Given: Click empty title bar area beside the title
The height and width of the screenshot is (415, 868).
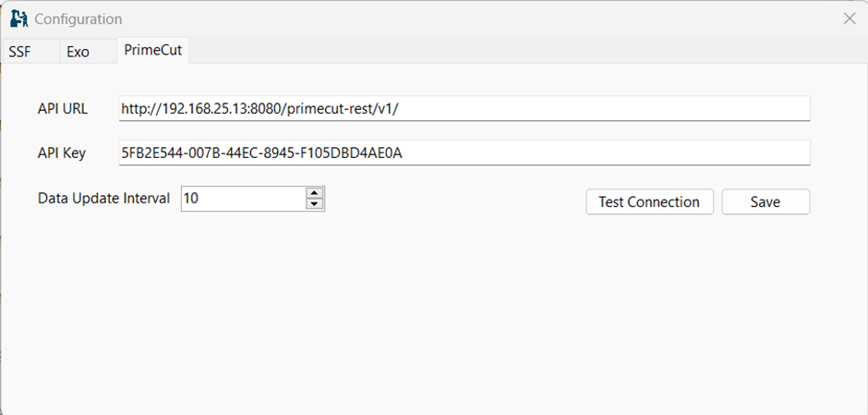Looking at the screenshot, I should point(462,18).
